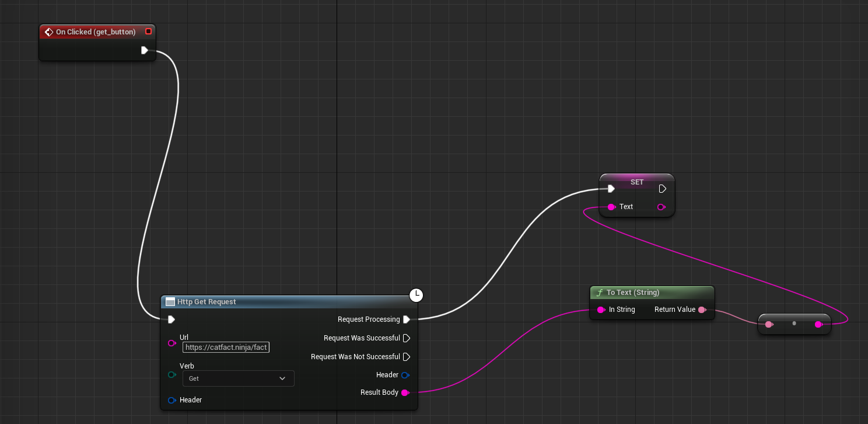Click the Result Body output pin
The image size is (868, 424).
[x=405, y=392]
